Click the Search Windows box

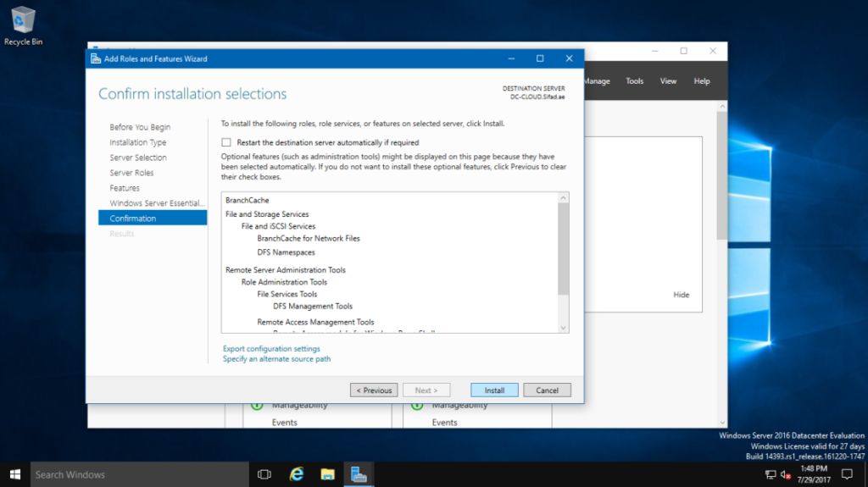point(140,474)
